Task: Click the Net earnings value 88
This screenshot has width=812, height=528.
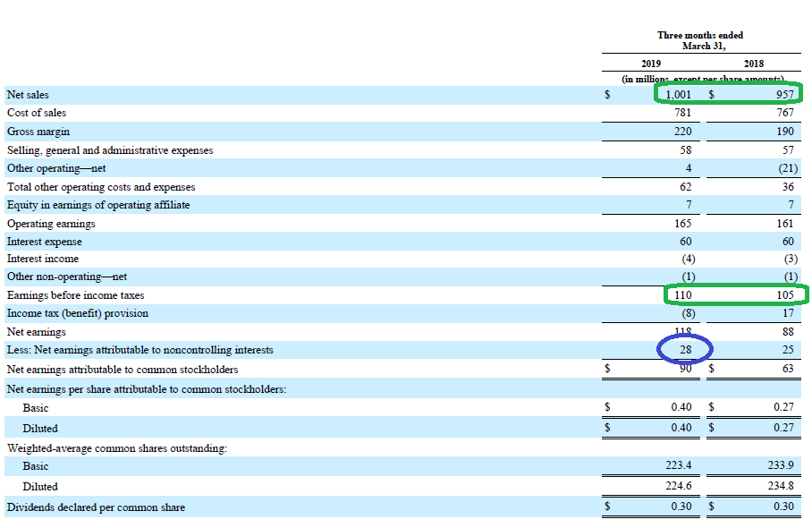Action: coord(783,331)
